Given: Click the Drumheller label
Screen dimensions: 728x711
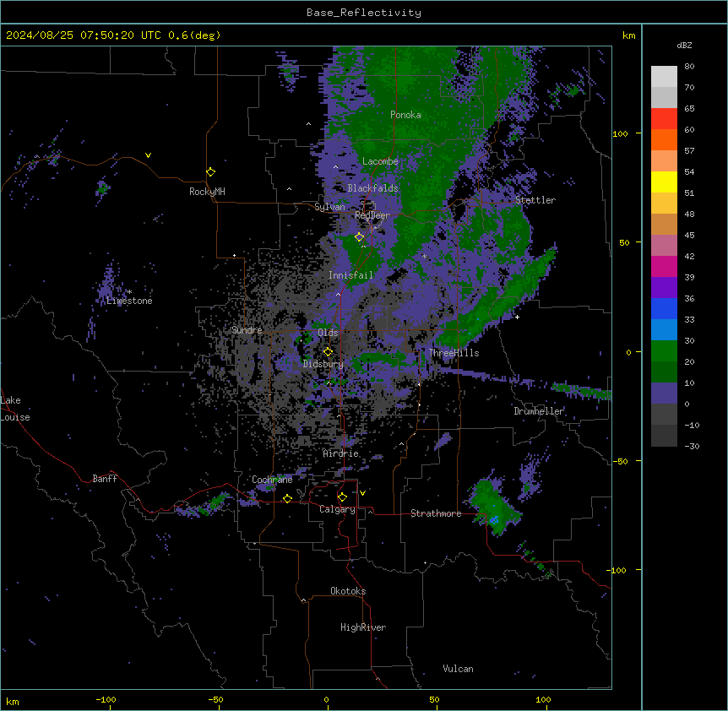Looking at the screenshot, I should coord(539,411).
